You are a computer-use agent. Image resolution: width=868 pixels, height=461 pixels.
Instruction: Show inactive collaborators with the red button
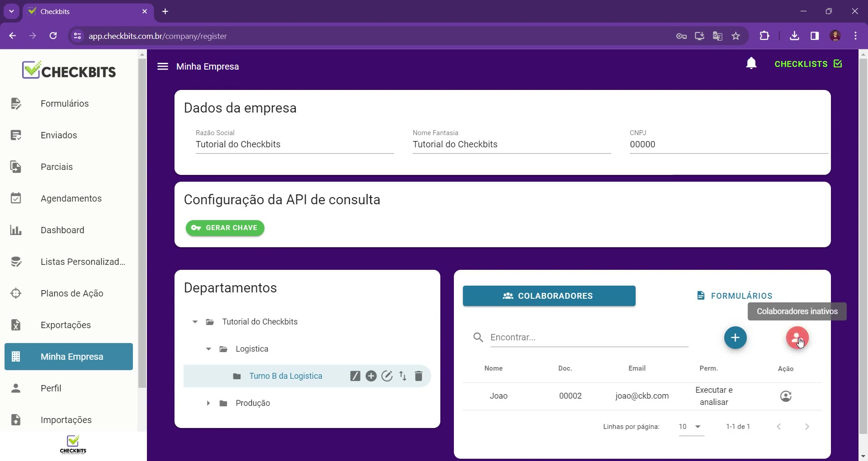[797, 338]
